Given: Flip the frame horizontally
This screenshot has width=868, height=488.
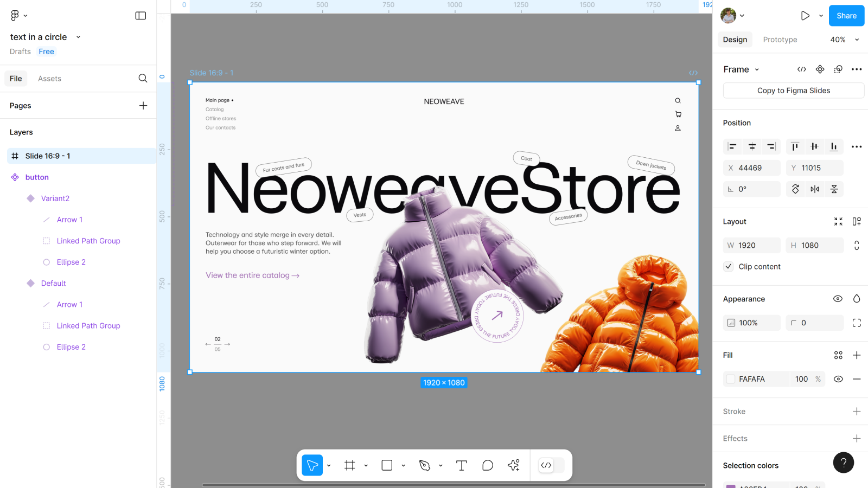Looking at the screenshot, I should pos(815,189).
